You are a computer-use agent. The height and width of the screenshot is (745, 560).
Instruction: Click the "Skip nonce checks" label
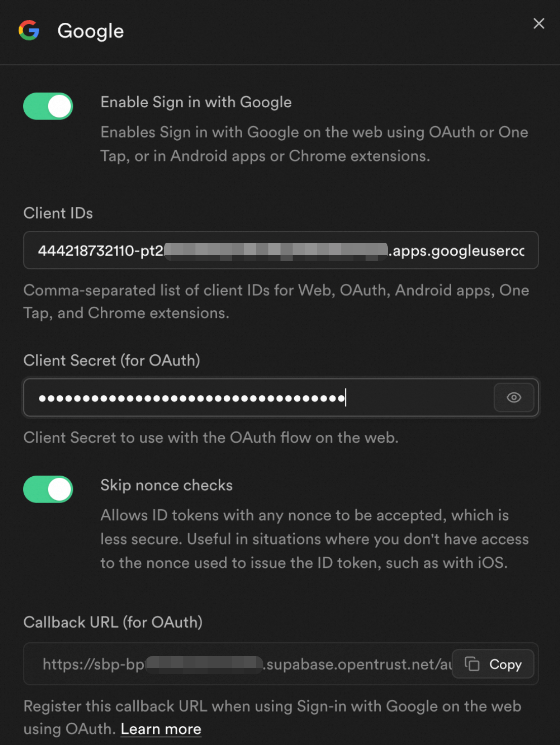pyautogui.click(x=167, y=485)
